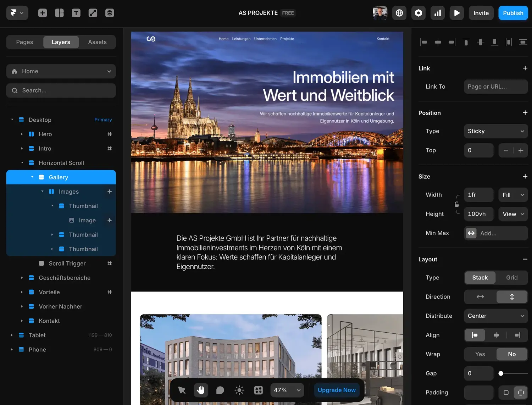
Task: Switch to the Pages tab
Action: point(24,42)
